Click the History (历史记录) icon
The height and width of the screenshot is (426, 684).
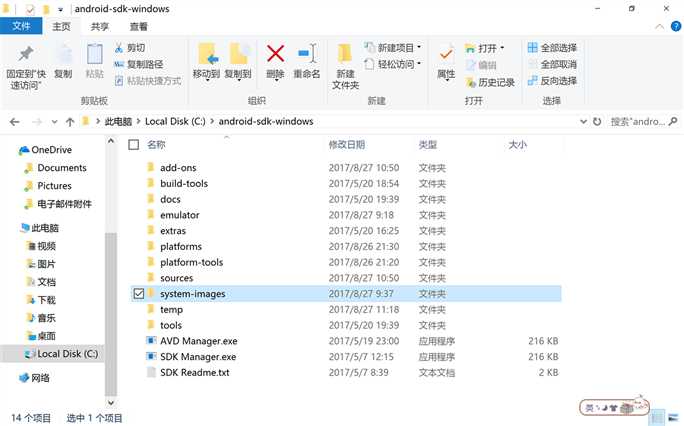tap(470, 82)
